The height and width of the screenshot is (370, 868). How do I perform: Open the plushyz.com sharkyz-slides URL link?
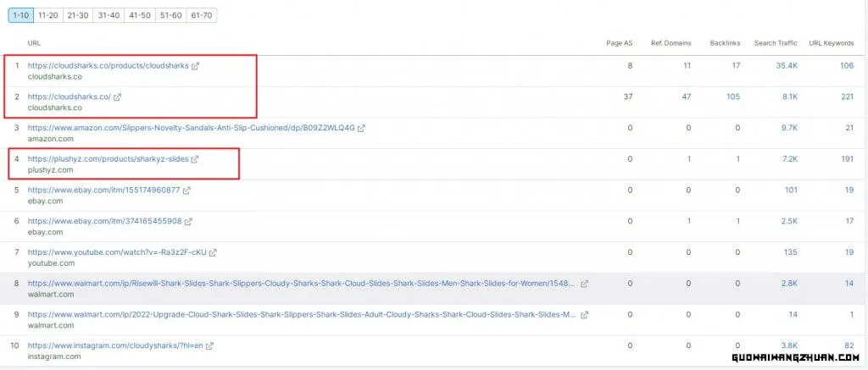point(108,159)
